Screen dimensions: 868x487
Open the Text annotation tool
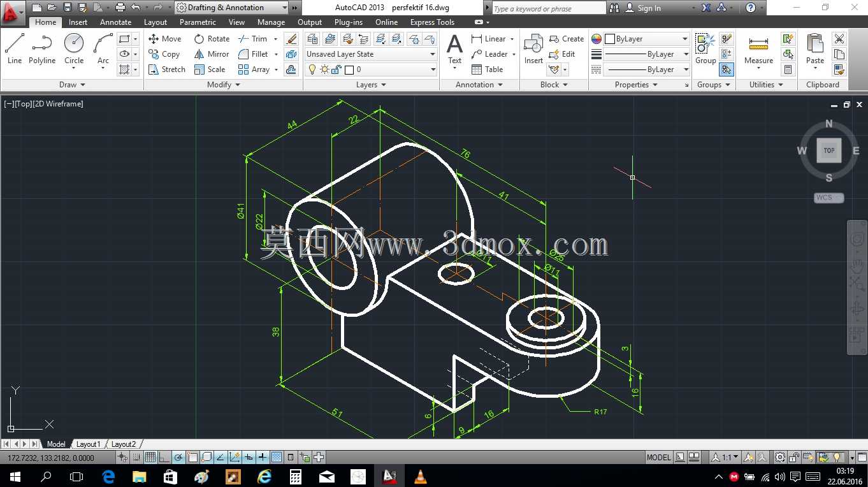coord(454,49)
